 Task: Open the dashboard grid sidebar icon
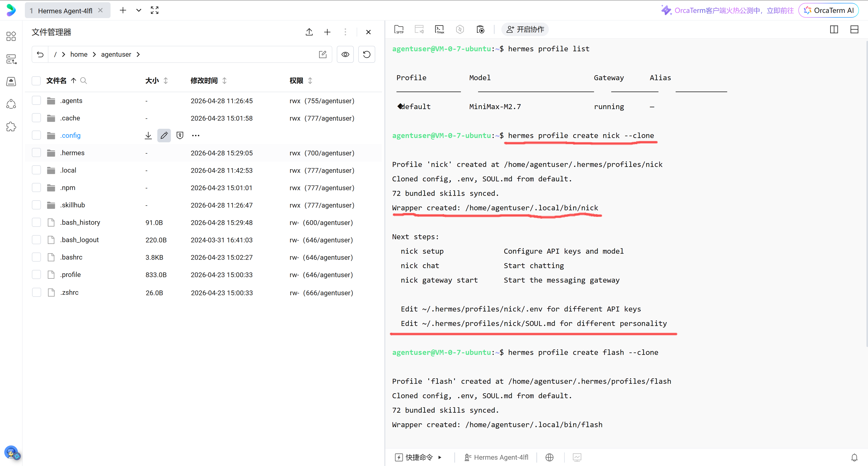pos(11,36)
